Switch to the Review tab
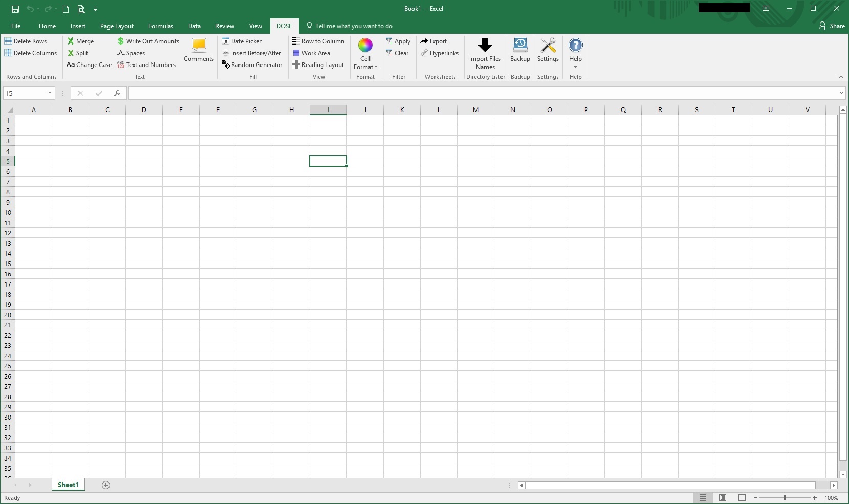This screenshot has width=849, height=504. pyautogui.click(x=225, y=26)
